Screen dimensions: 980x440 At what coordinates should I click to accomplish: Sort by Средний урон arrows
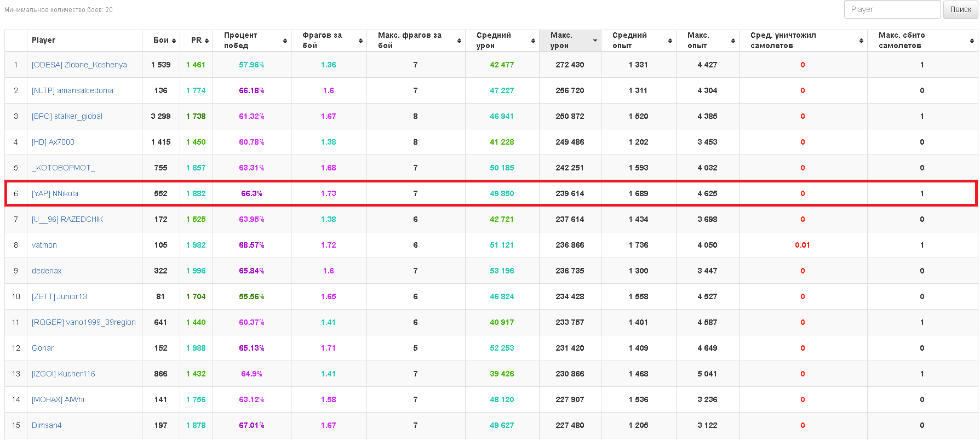point(533,41)
